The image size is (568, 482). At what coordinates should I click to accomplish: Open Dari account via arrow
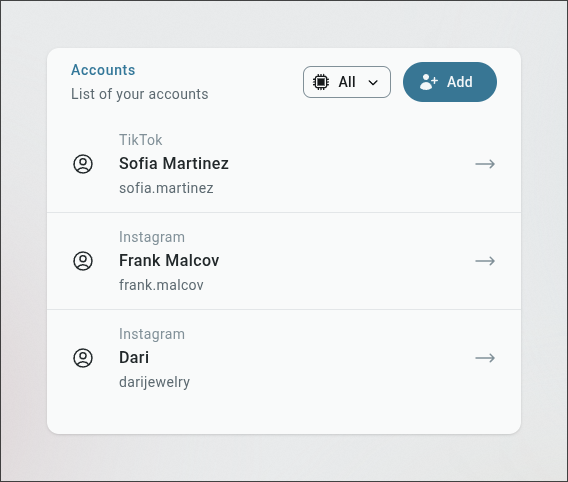coord(485,358)
